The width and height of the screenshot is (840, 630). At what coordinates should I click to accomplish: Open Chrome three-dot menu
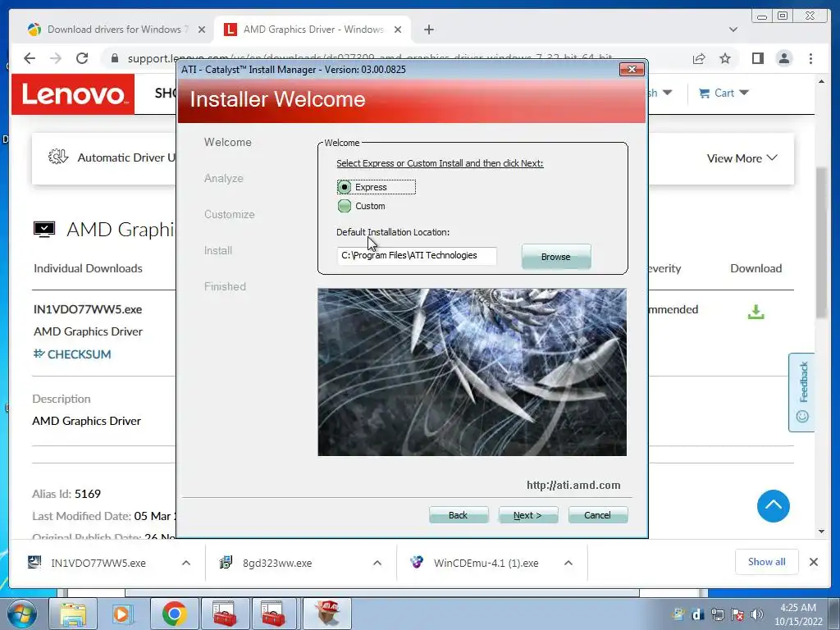click(x=810, y=58)
